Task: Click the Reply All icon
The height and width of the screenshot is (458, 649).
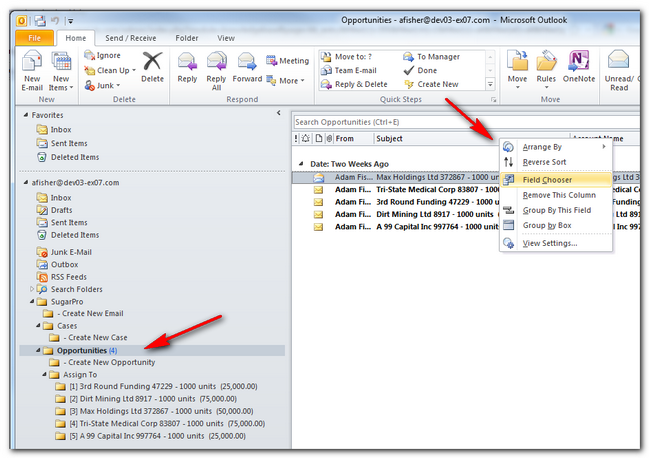Action: click(216, 62)
